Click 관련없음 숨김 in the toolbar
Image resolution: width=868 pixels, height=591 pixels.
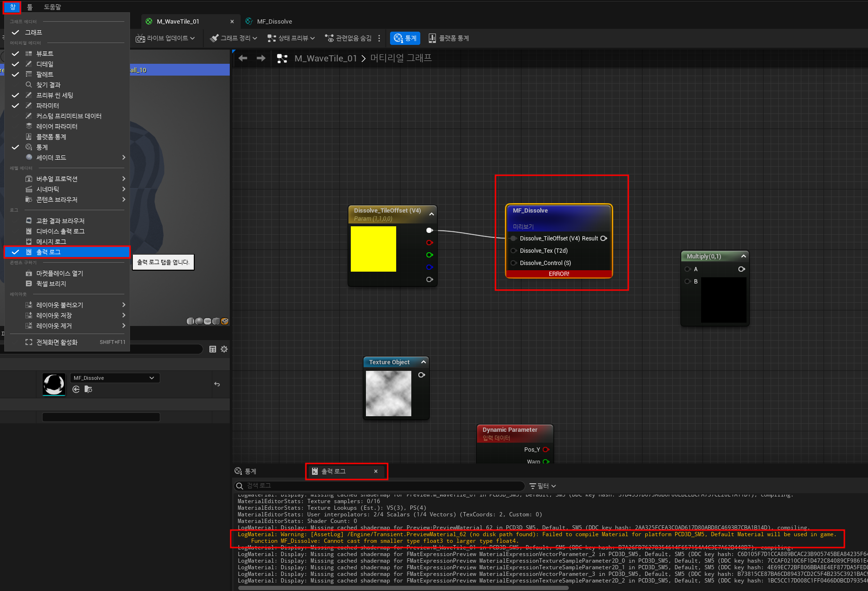coord(348,38)
